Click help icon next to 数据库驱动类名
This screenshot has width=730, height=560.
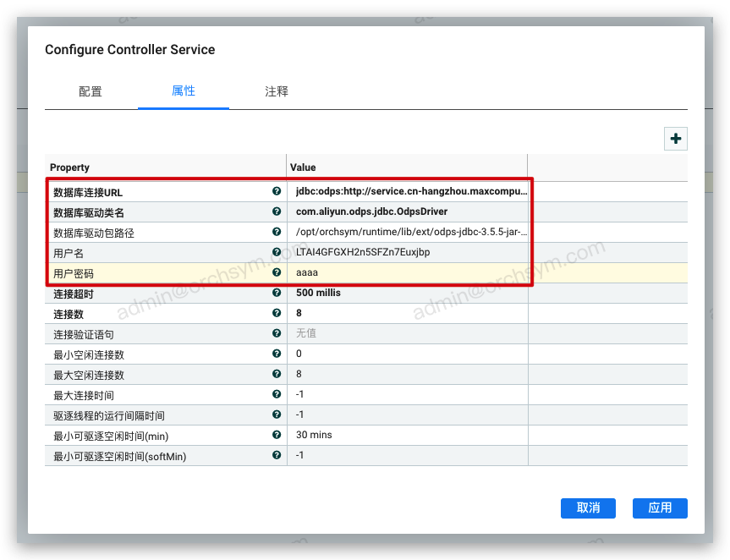(x=277, y=211)
